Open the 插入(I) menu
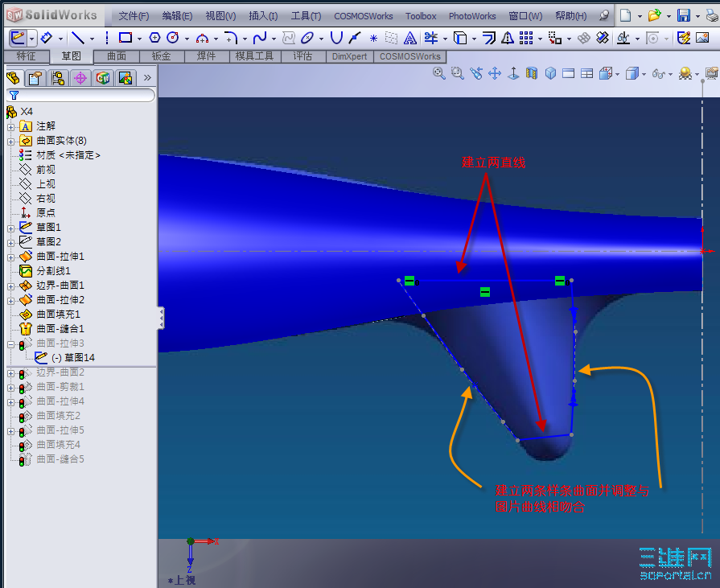The width and height of the screenshot is (720, 588). pyautogui.click(x=263, y=16)
